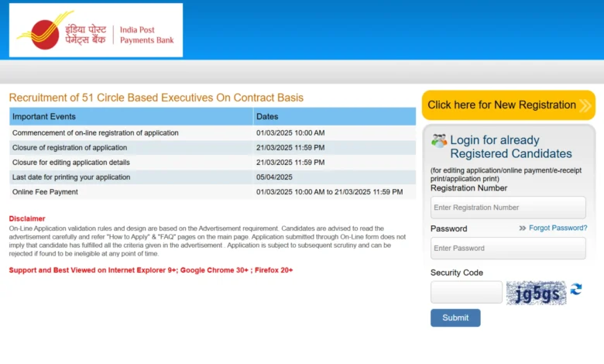Image resolution: width=604 pixels, height=364 pixels.
Task: Open the Forgot Password link
Action: pos(558,228)
